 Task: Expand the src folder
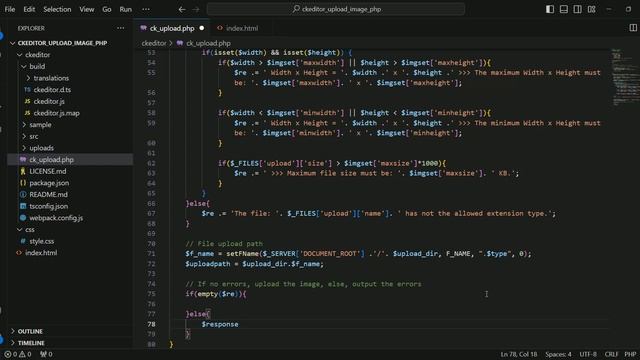click(34, 136)
